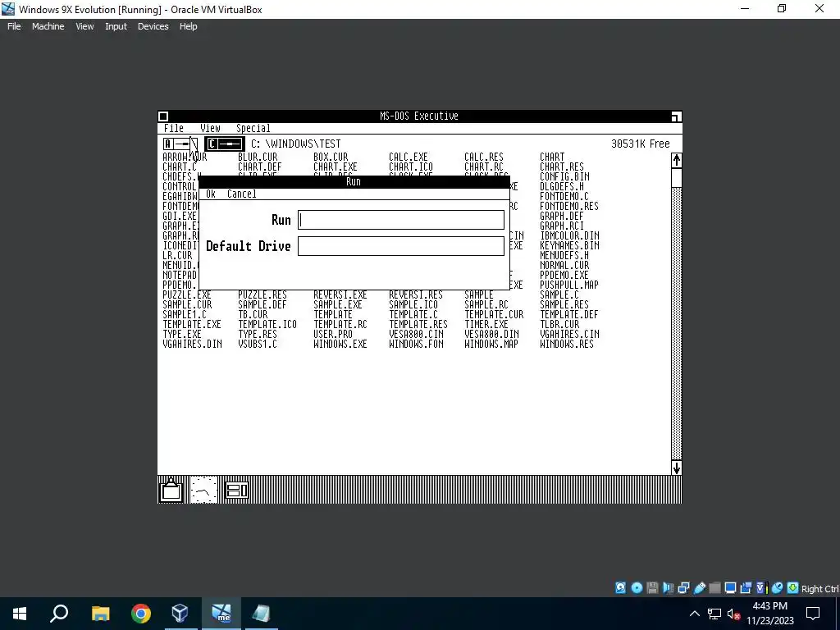Screen dimensions: 840x630
Task: Click the recording status icon
Action: click(x=746, y=587)
